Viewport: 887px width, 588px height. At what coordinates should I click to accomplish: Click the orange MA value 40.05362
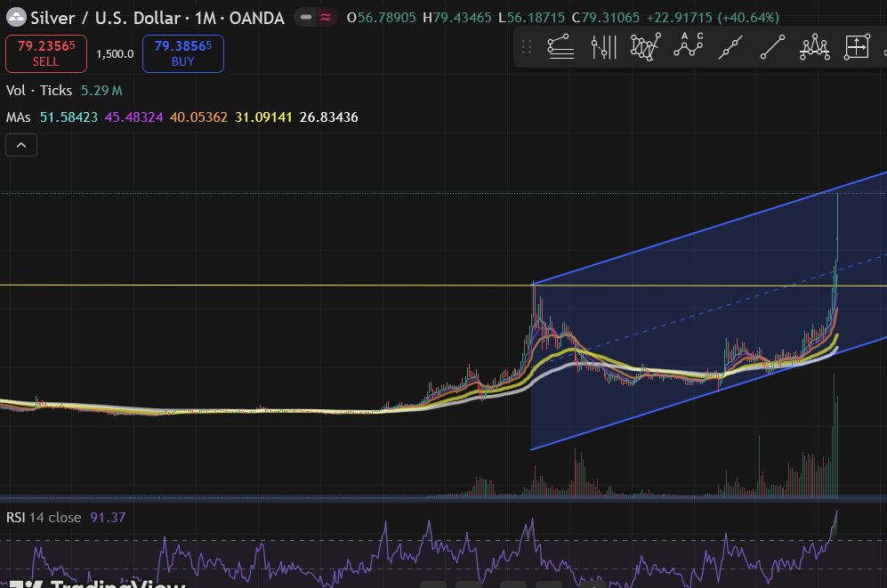tap(198, 117)
